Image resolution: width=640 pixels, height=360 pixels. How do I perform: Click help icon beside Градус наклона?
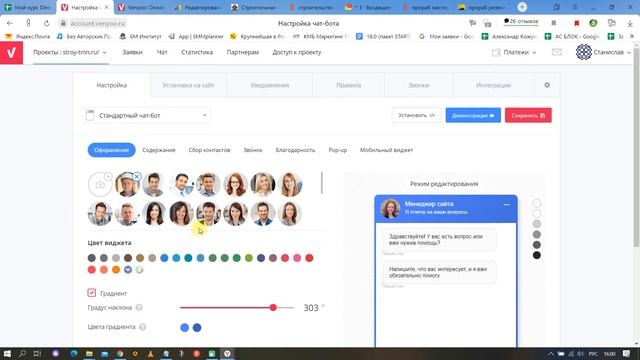coord(139,307)
